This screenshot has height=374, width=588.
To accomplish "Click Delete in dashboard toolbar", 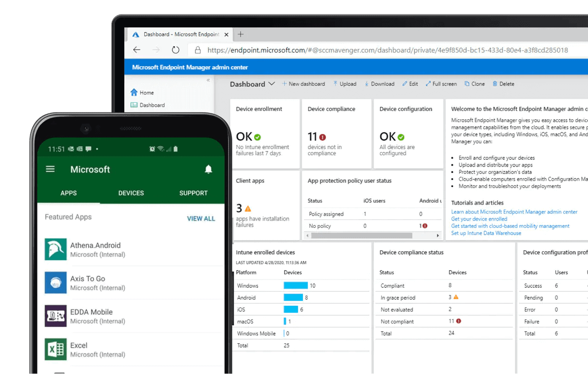I will pyautogui.click(x=503, y=84).
